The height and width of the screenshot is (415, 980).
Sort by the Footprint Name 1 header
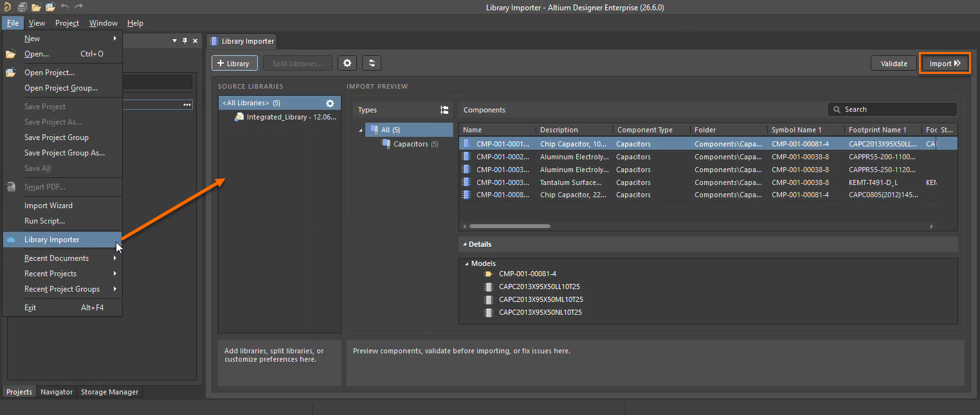pyautogui.click(x=883, y=130)
